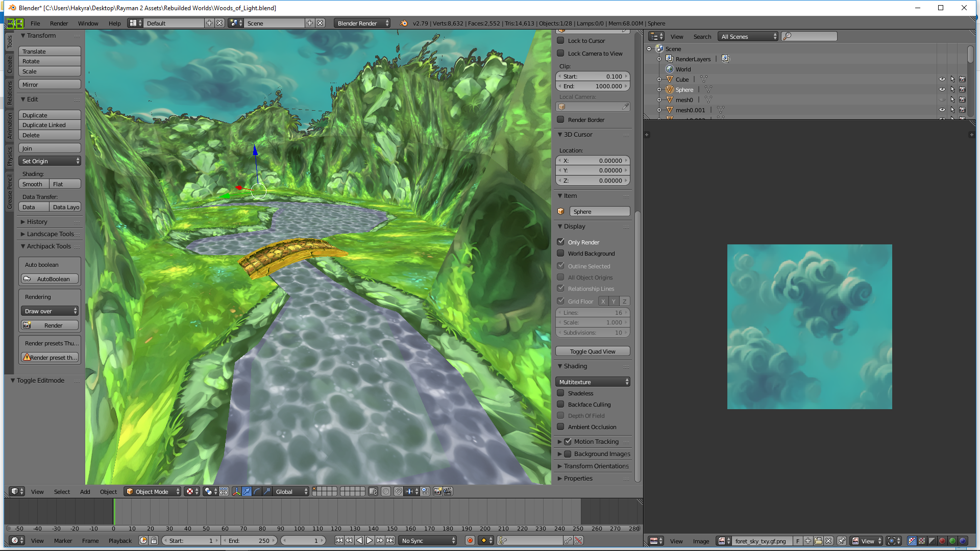
Task: Click the Smooth shading button
Action: point(34,184)
